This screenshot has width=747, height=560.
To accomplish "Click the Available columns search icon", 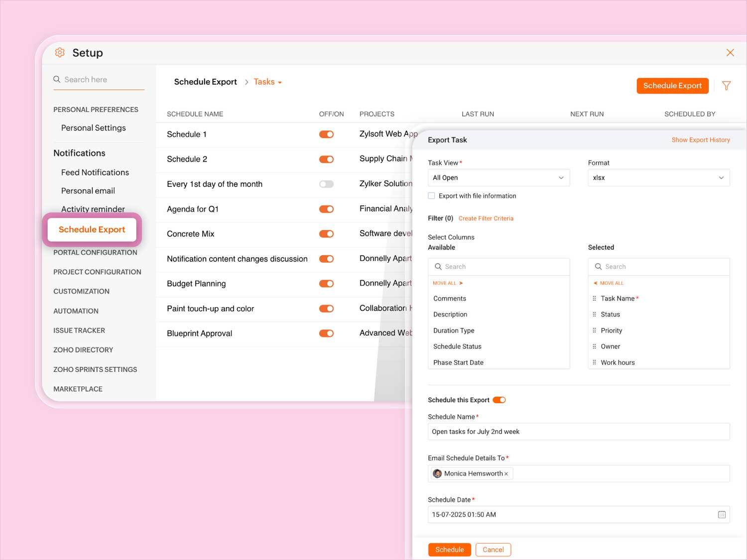I will coord(438,266).
